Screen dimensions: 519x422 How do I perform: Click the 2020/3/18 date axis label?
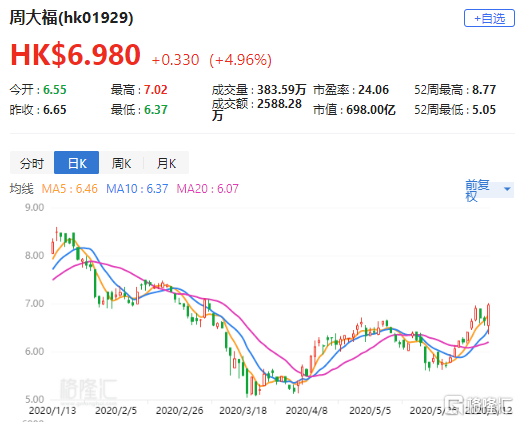pos(243,411)
